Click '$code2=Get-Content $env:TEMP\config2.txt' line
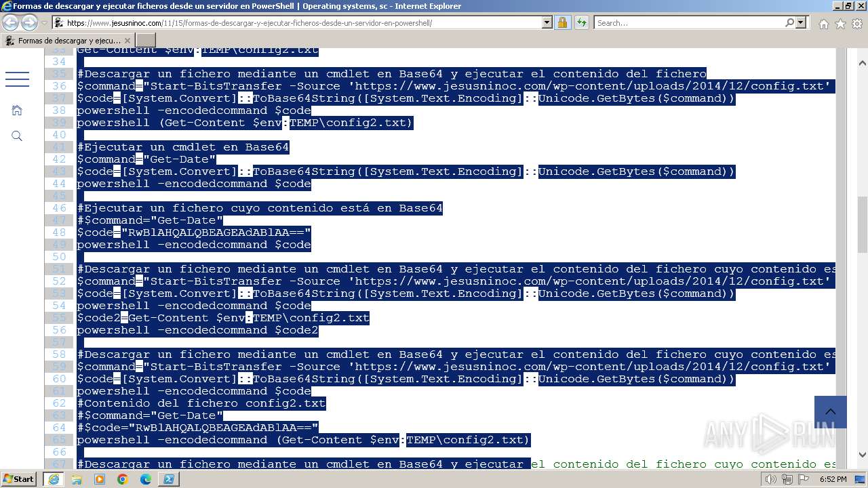This screenshot has height=488, width=868. coord(223,318)
